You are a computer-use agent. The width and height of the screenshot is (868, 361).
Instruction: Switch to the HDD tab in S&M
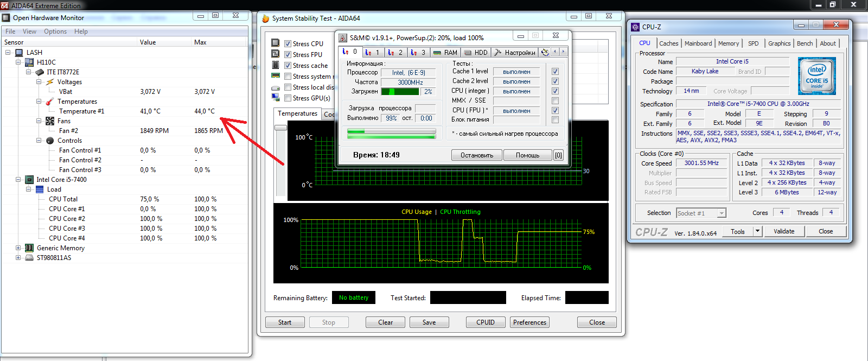pos(476,52)
